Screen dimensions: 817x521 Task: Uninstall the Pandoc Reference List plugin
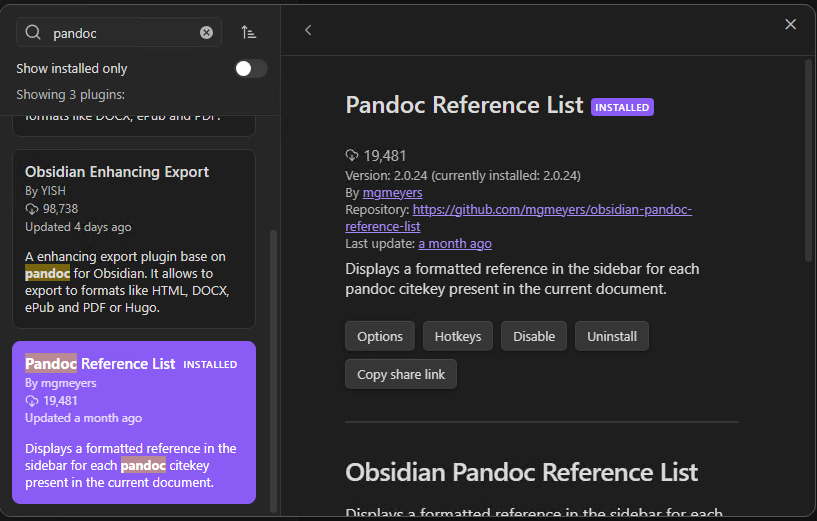tap(612, 337)
